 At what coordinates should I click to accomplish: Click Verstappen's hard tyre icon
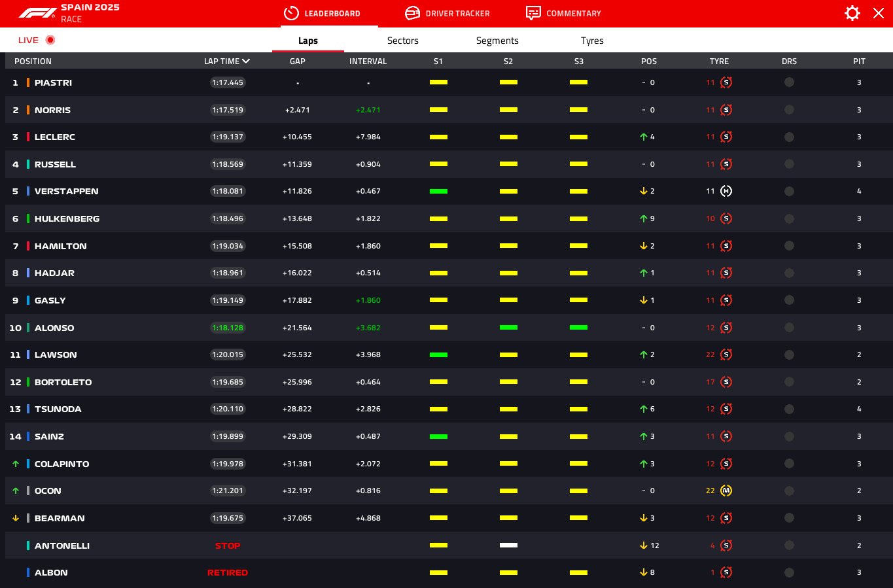tap(726, 191)
